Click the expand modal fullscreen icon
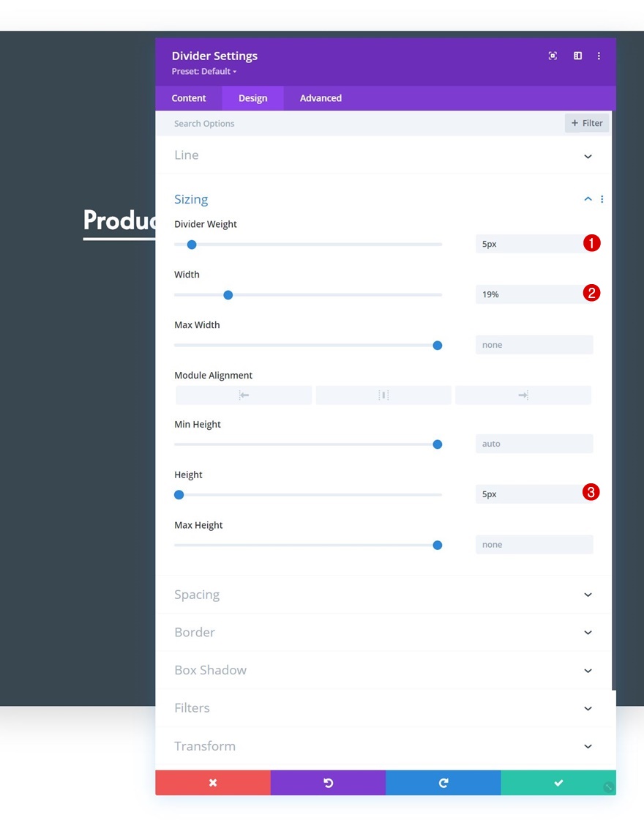The image size is (644, 826). coord(553,56)
